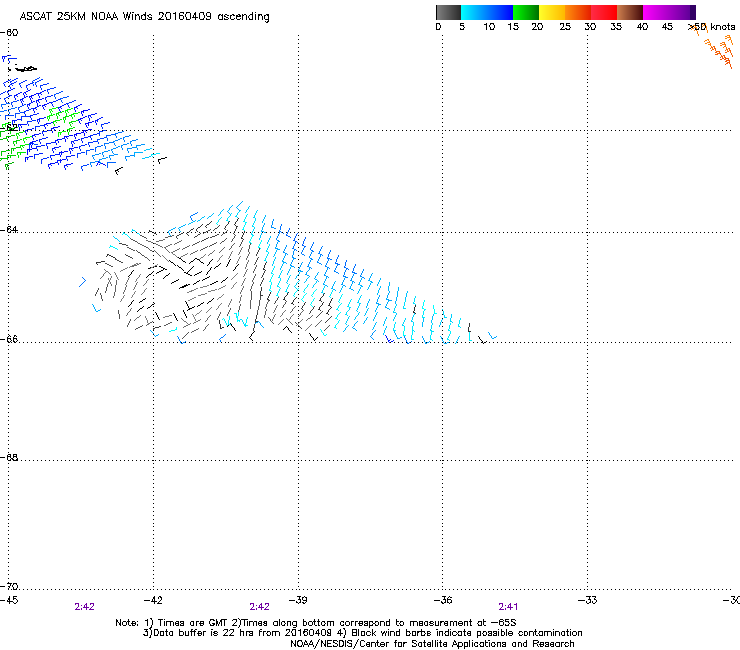Click longitude label '-39'
Image resolution: width=740 pixels, height=650 pixels.
coord(298,600)
